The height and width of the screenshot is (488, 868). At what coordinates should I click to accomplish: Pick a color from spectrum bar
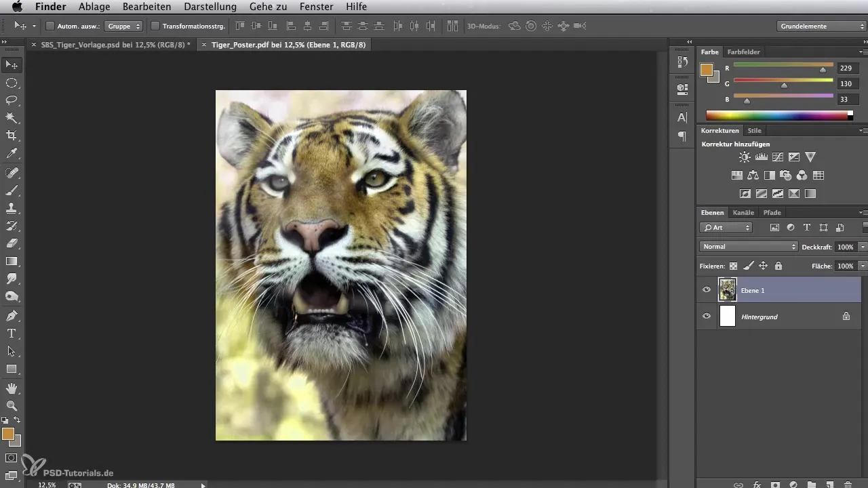tap(779, 116)
